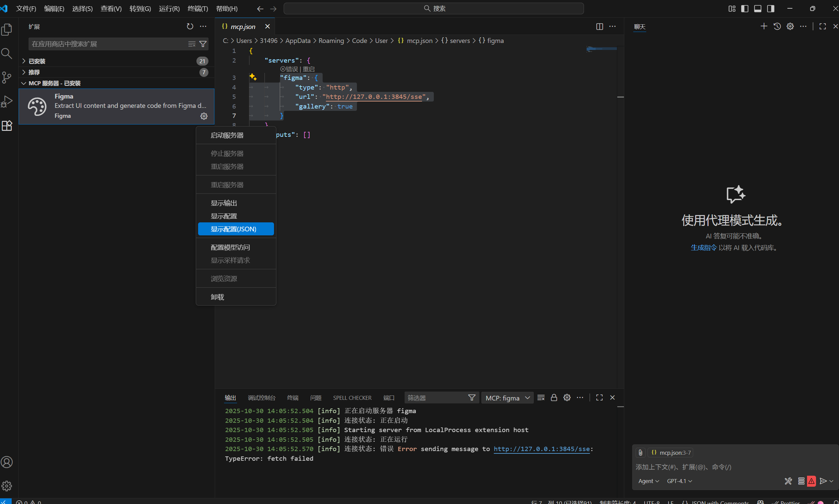Click the filter extensions funnel icon

(x=203, y=44)
